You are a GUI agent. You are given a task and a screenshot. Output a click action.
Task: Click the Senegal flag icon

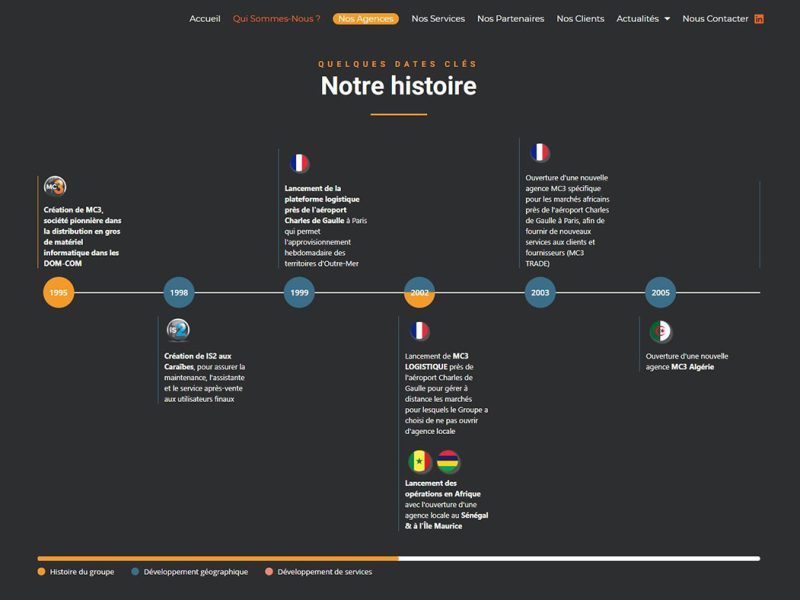click(419, 461)
